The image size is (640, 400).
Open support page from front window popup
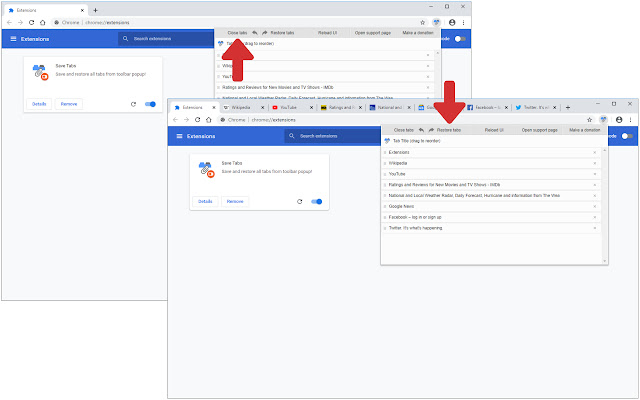(x=539, y=130)
